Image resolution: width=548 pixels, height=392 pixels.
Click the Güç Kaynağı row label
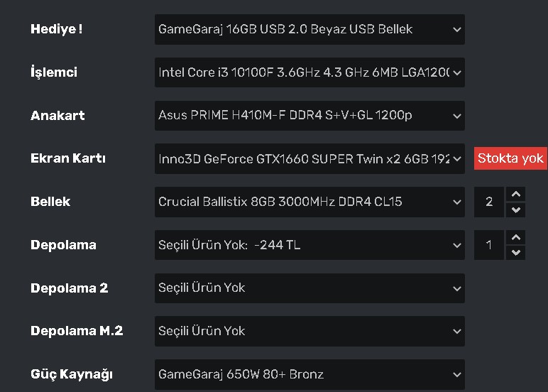[72, 374]
